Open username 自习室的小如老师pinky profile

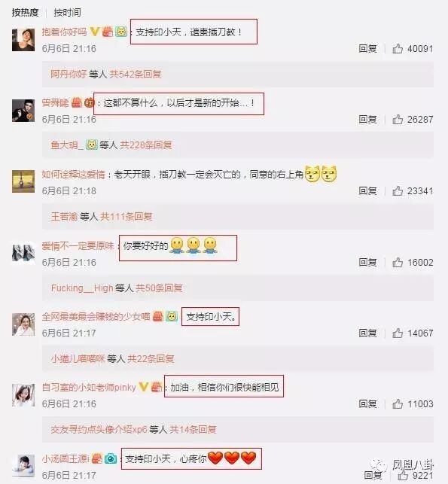89,387
